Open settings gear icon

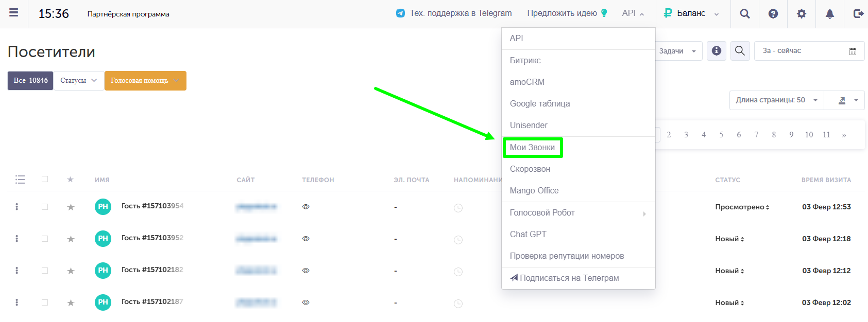(x=802, y=14)
